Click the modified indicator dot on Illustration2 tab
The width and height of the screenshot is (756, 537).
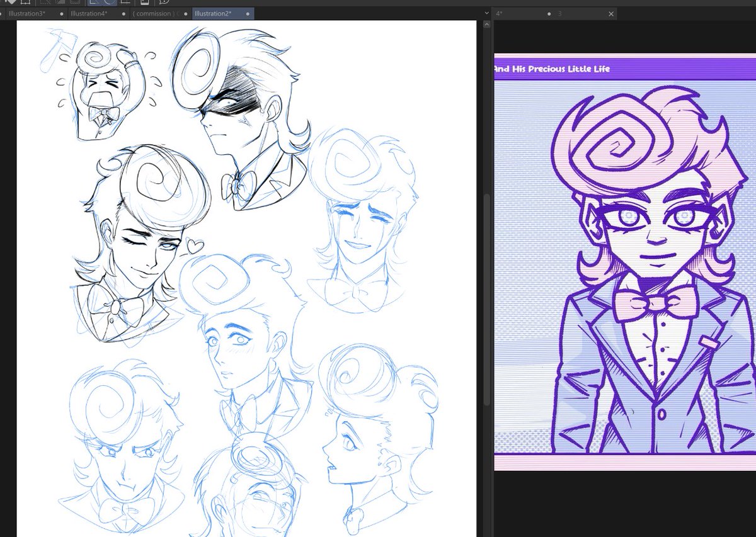click(248, 13)
